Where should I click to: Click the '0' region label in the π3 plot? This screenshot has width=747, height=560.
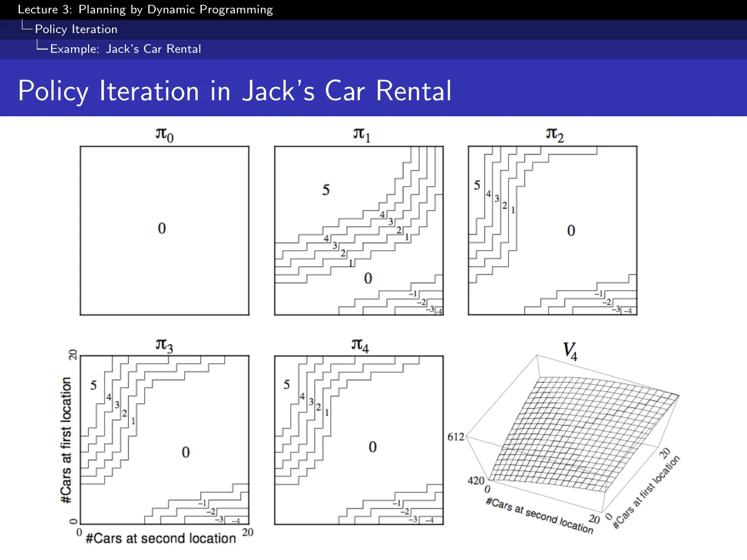pyautogui.click(x=186, y=452)
